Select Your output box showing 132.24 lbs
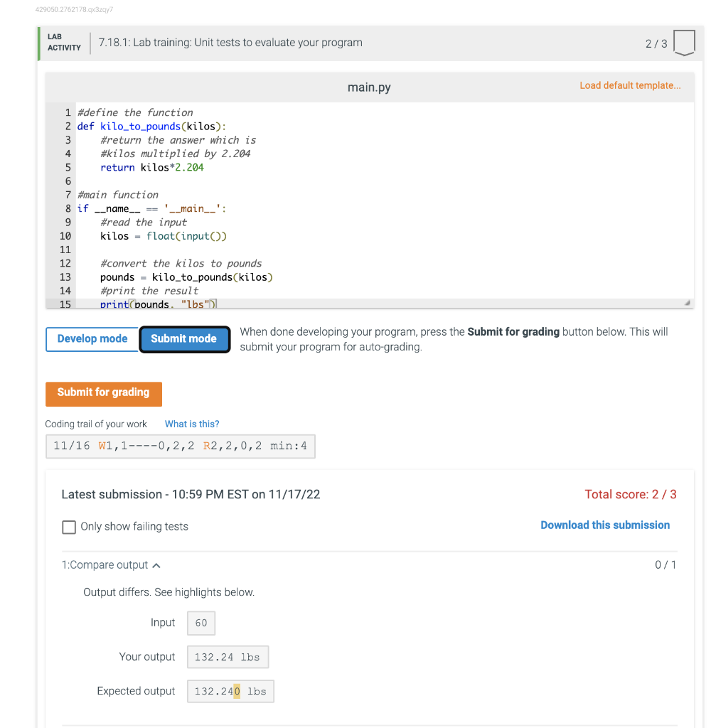This screenshot has width=711, height=728. click(x=228, y=656)
